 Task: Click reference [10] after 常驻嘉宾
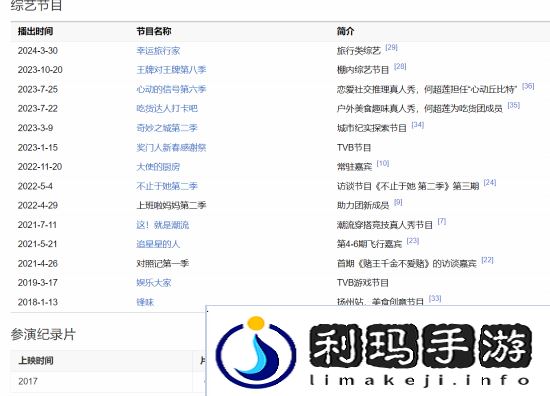[383, 163]
